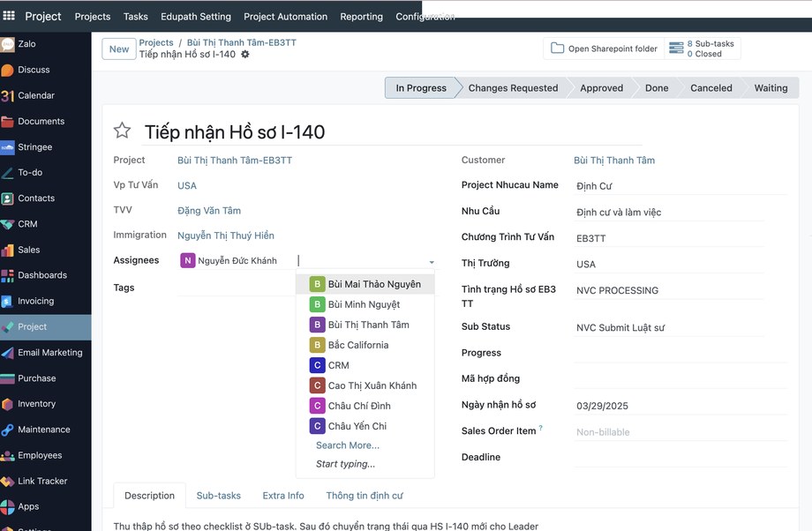Open Discuss app in sidebar
This screenshot has width=812, height=531.
click(x=46, y=70)
